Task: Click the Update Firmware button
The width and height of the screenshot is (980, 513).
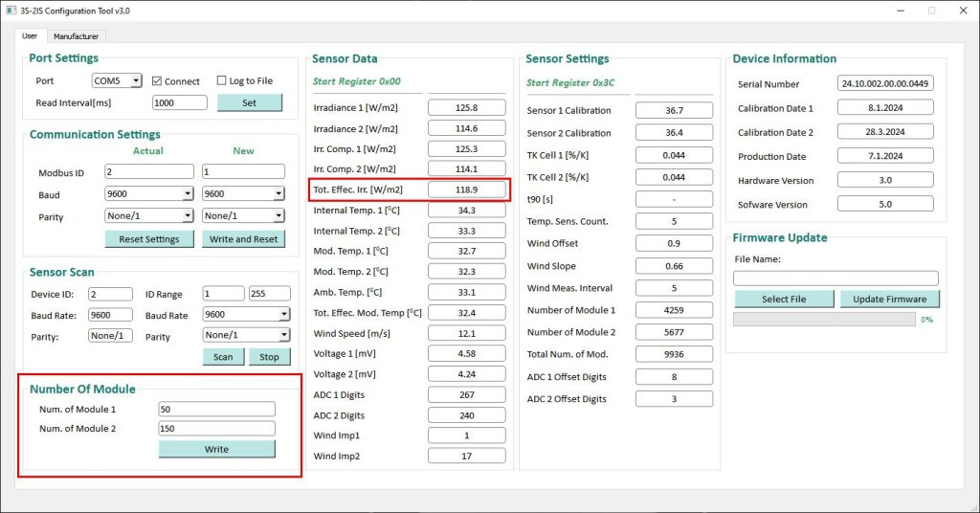Action: pyautogui.click(x=889, y=300)
